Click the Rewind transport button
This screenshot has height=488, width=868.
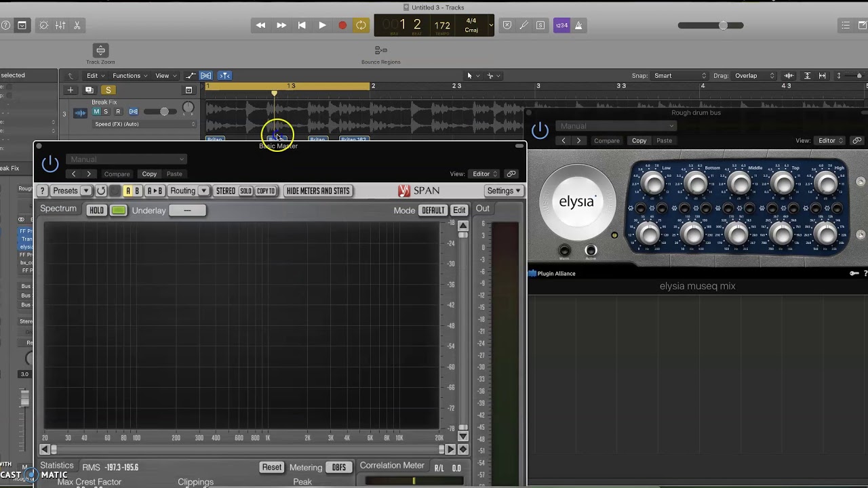coord(260,25)
